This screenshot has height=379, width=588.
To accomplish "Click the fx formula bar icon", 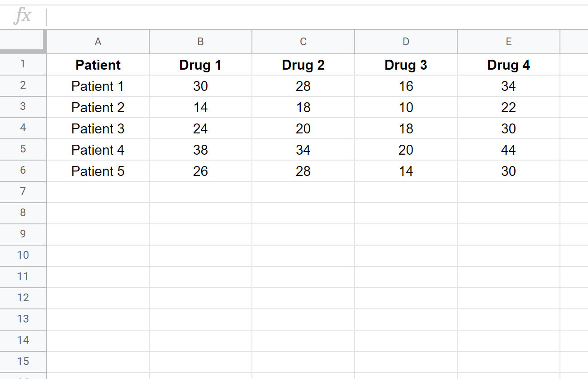I will (x=22, y=16).
